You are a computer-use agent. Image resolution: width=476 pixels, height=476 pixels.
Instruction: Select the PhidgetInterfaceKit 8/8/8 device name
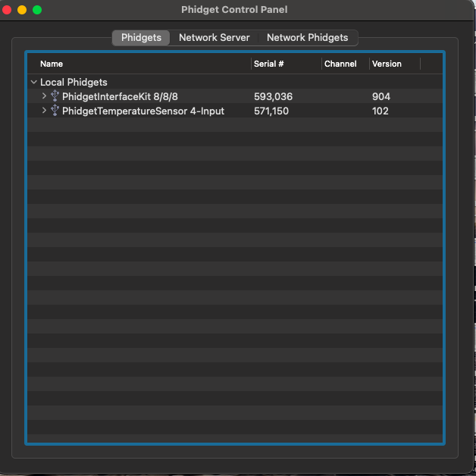pos(120,96)
